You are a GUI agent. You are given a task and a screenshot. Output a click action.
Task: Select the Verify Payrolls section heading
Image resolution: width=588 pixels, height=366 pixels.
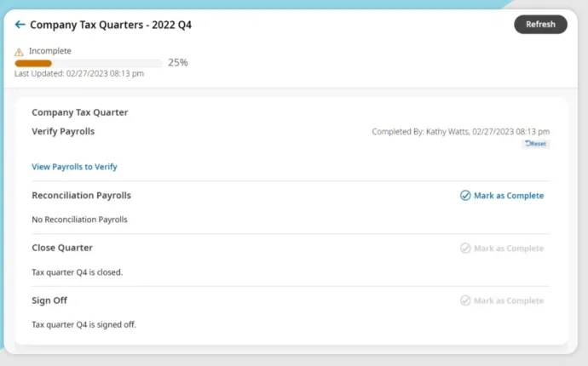[x=63, y=132]
